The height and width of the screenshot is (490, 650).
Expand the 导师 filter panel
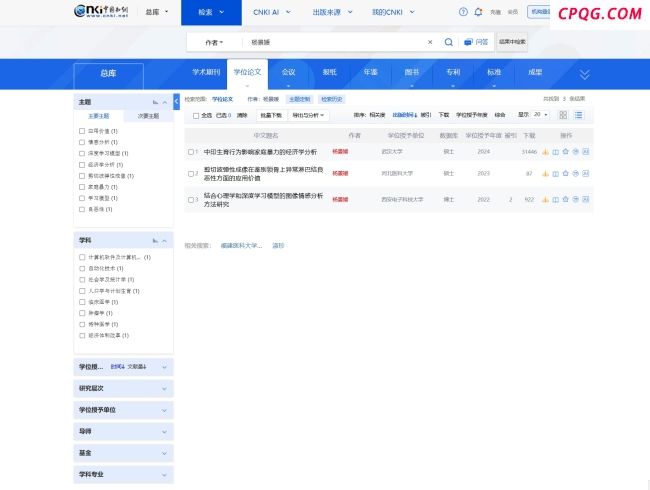click(123, 432)
